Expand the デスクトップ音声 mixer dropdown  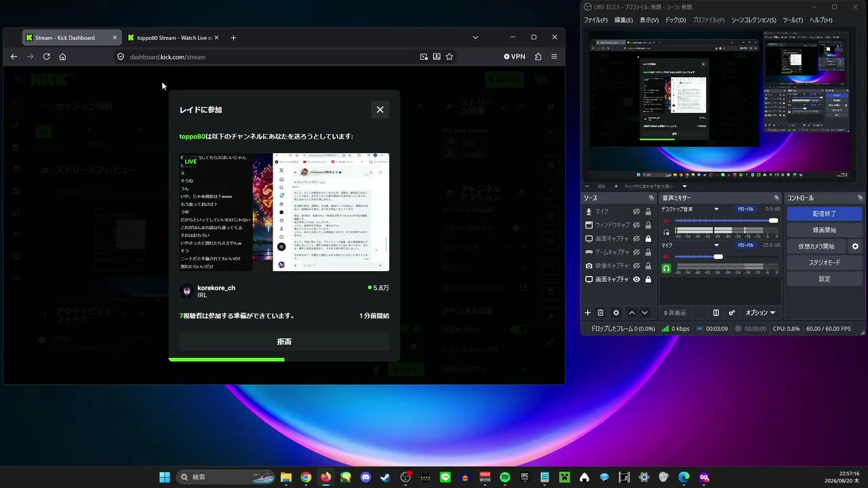pyautogui.click(x=716, y=209)
